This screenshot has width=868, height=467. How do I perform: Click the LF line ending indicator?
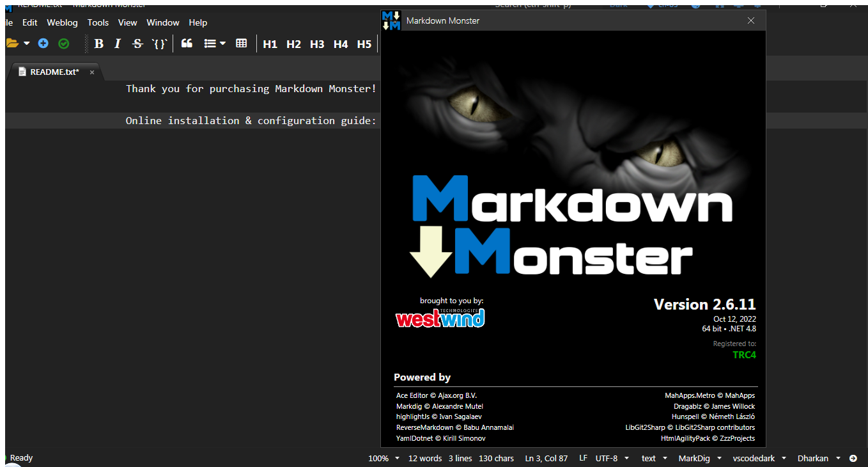pyautogui.click(x=583, y=458)
